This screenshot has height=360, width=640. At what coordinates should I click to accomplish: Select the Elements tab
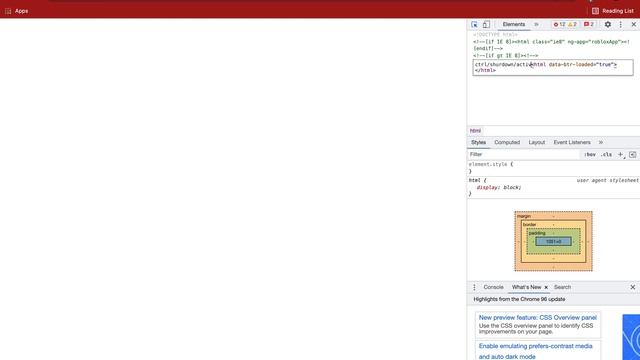(514, 24)
